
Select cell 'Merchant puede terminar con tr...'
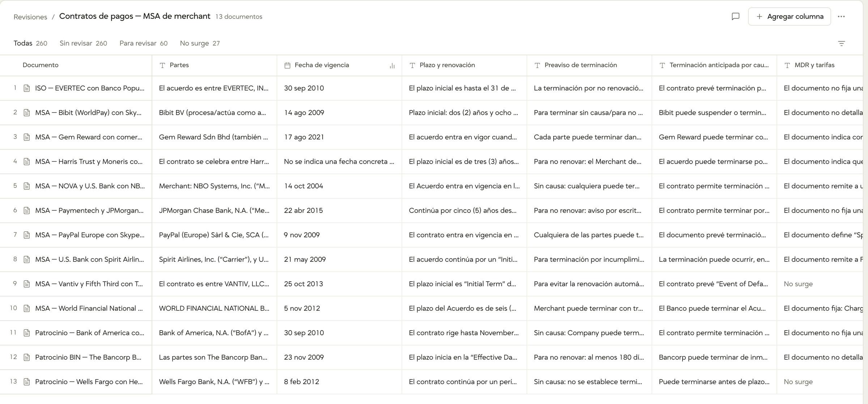click(589, 308)
